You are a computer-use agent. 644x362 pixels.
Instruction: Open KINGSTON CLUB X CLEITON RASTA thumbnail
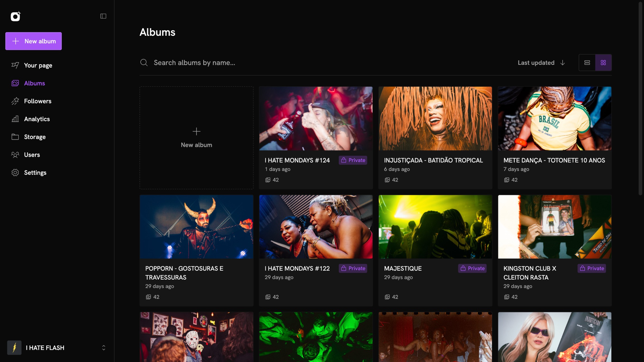(555, 227)
